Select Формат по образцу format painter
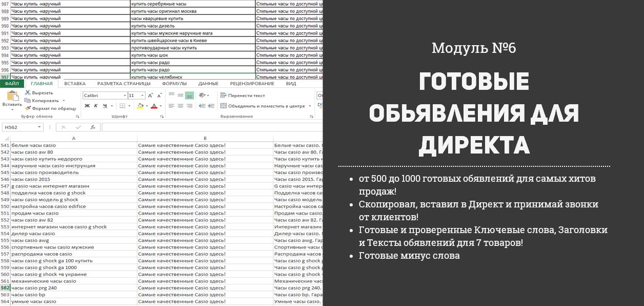644x306 pixels. 50,108
